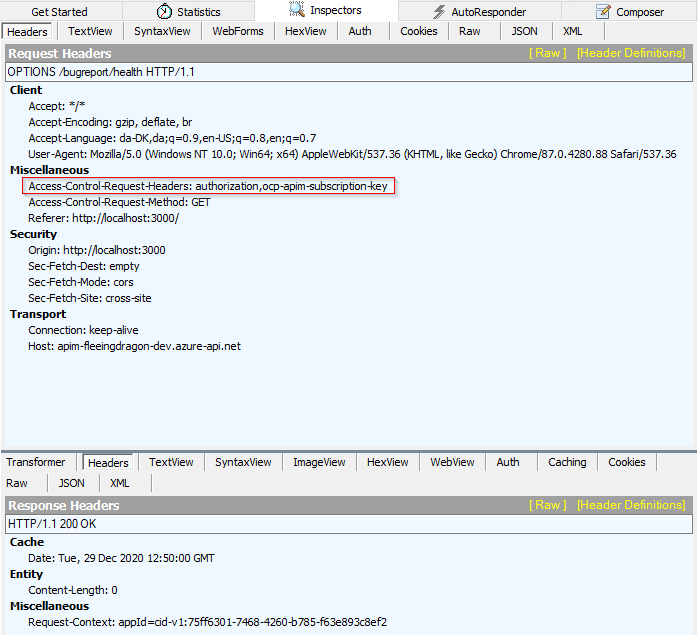Open response SyntaxView inspector tab
The width and height of the screenshot is (698, 635).
click(243, 462)
